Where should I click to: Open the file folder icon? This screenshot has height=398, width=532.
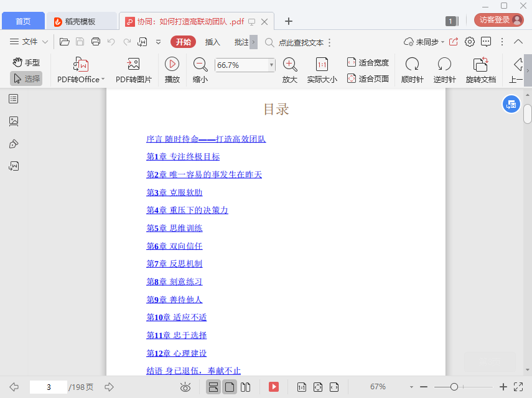[x=65, y=42]
